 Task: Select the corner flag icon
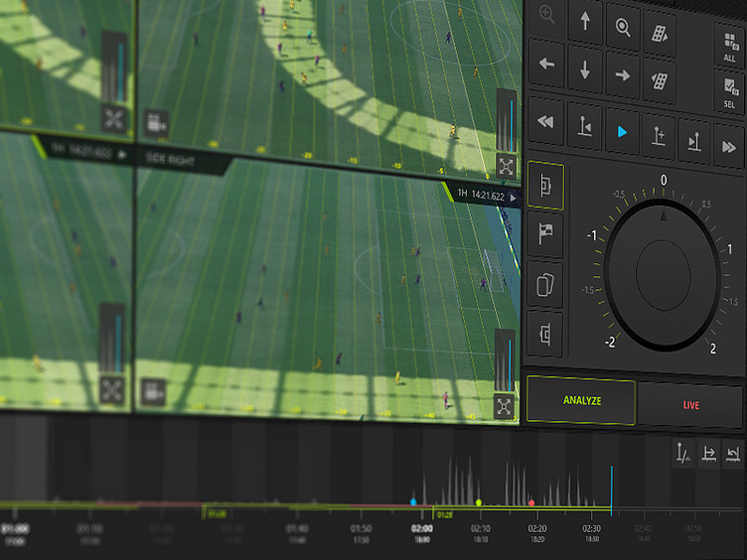(545, 234)
